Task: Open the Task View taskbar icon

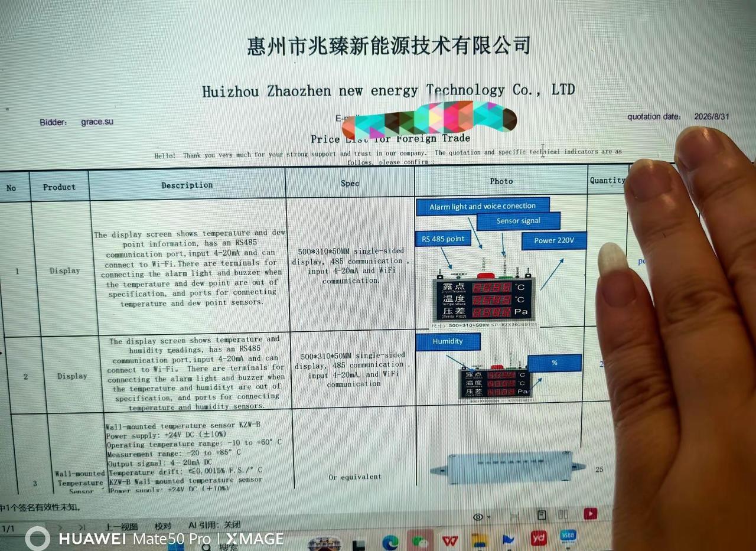Action: click(x=358, y=545)
